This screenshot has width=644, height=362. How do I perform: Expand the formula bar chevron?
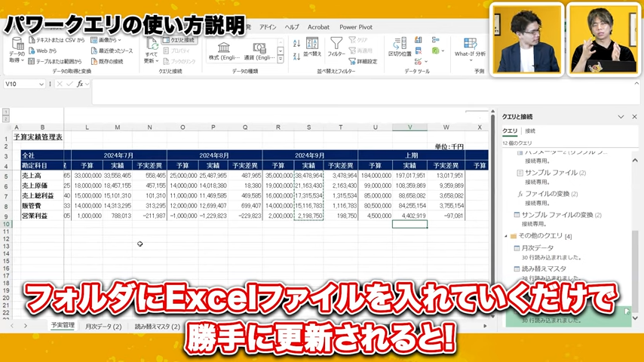[636, 84]
